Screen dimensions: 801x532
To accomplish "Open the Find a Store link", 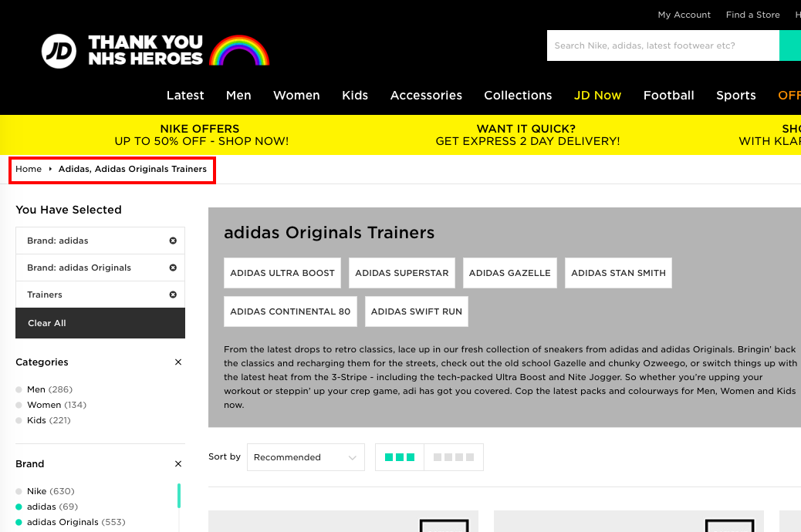I will [752, 15].
